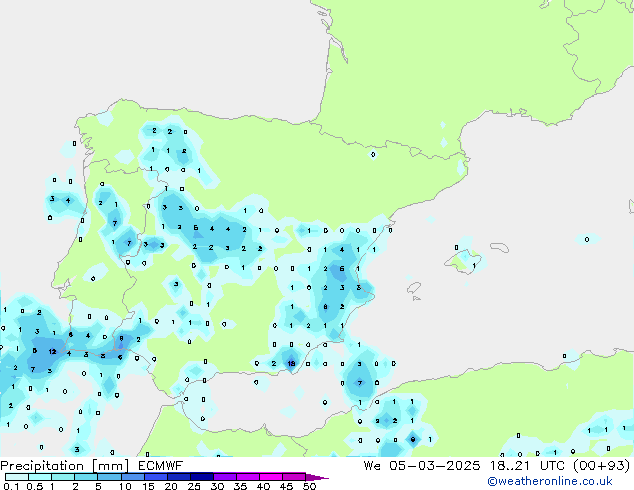The height and width of the screenshot is (490, 634).
Task: Pick the dark navy 25–30 legend swatch
Action: [x=202, y=477]
